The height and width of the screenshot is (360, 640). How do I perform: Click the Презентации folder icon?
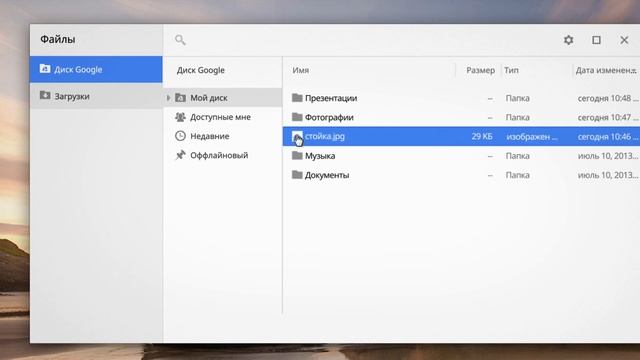(297, 98)
